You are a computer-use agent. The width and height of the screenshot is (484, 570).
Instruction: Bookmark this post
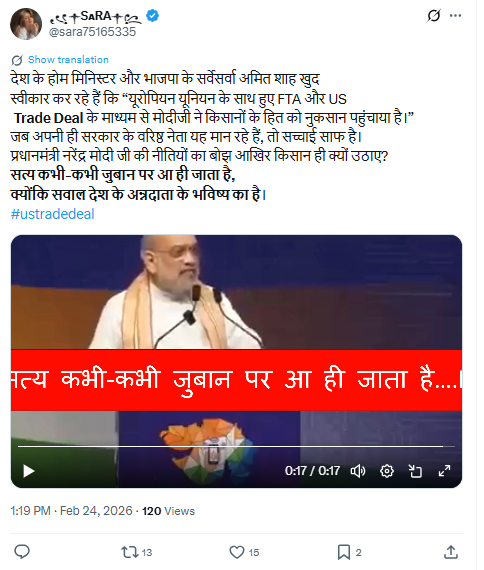pyautogui.click(x=349, y=553)
